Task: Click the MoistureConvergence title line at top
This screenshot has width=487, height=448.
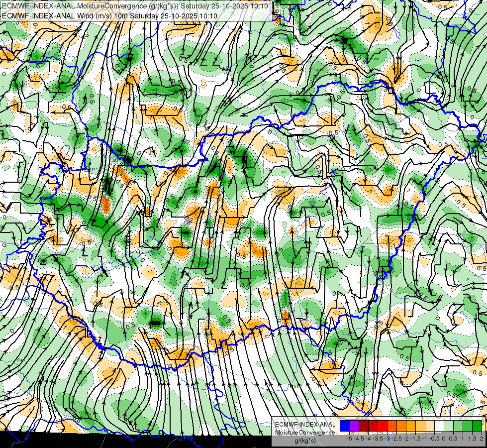Action: point(134,6)
